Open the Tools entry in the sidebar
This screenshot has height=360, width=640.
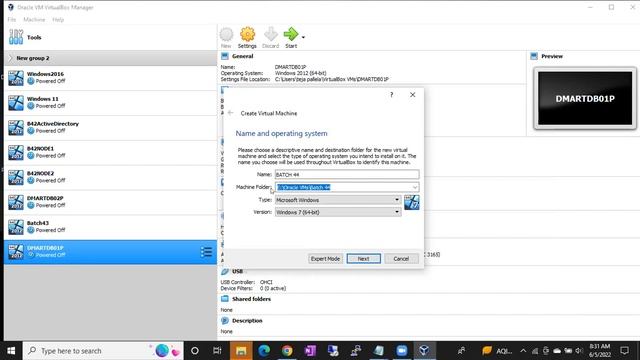tap(110, 38)
